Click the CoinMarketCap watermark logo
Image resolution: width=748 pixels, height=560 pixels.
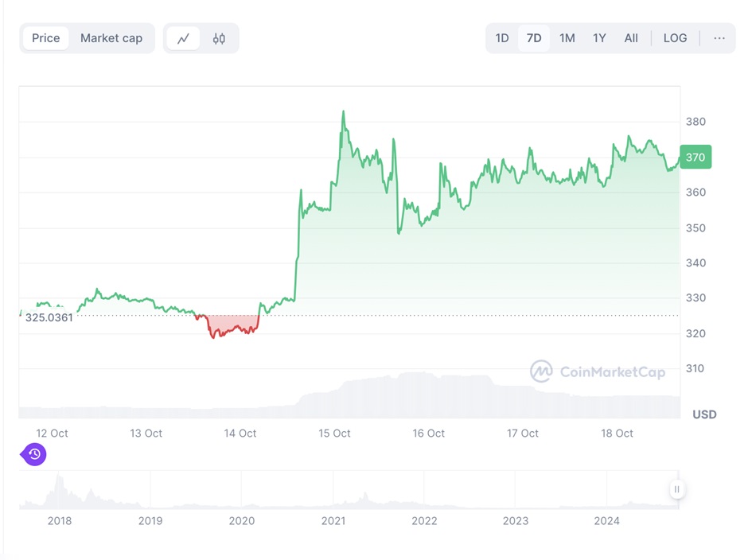pyautogui.click(x=598, y=371)
